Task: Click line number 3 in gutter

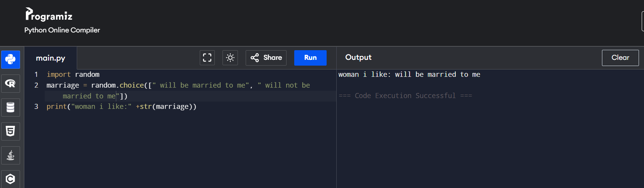Action: tap(36, 107)
